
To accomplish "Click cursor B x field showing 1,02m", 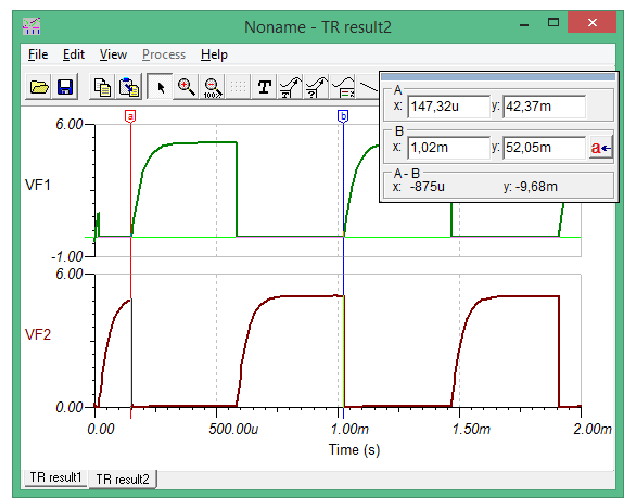I will (449, 148).
